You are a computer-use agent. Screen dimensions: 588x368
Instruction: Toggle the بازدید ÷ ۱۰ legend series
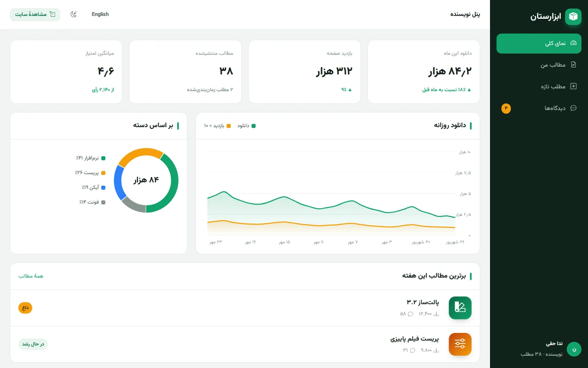pos(217,126)
